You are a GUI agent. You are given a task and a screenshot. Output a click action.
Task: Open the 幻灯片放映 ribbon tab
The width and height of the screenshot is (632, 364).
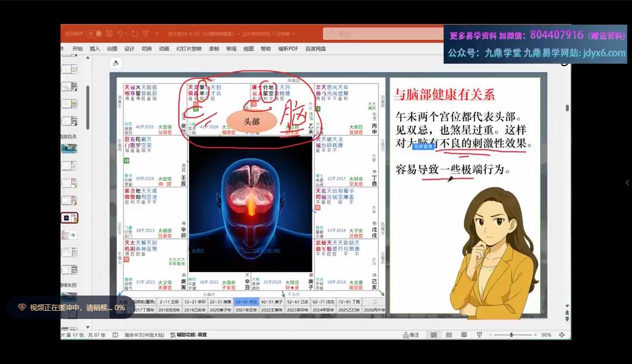(188, 49)
